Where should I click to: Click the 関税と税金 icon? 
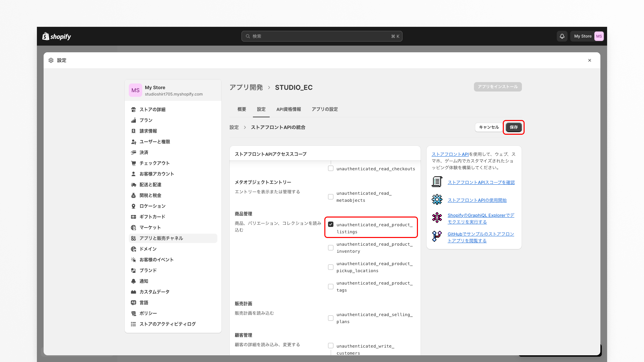pyautogui.click(x=133, y=195)
